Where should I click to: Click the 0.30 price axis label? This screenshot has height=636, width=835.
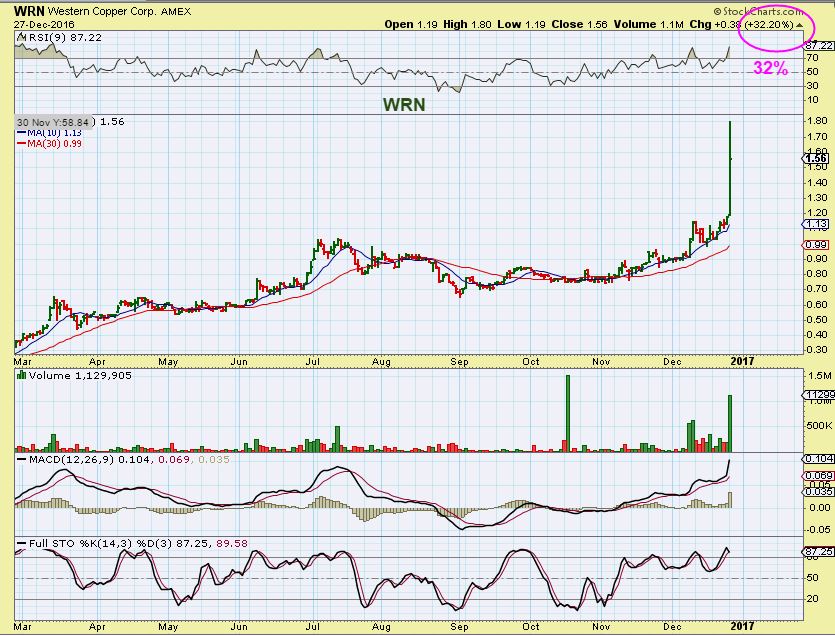(x=817, y=350)
